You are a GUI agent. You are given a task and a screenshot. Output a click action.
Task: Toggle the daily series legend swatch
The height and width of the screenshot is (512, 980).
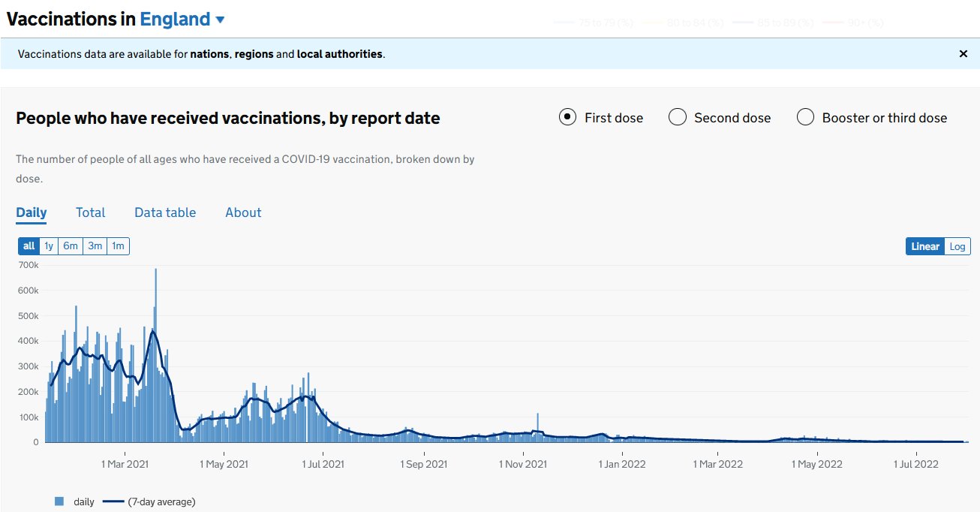pyautogui.click(x=59, y=501)
